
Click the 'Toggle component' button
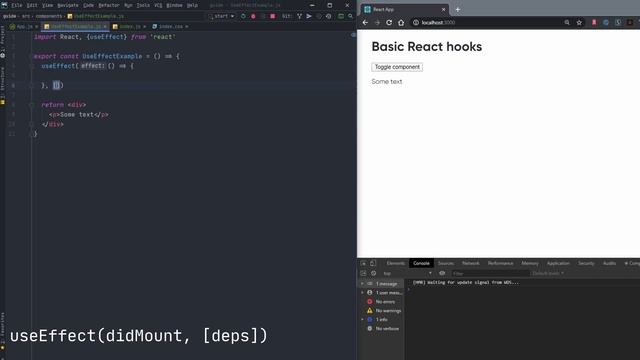(x=397, y=67)
